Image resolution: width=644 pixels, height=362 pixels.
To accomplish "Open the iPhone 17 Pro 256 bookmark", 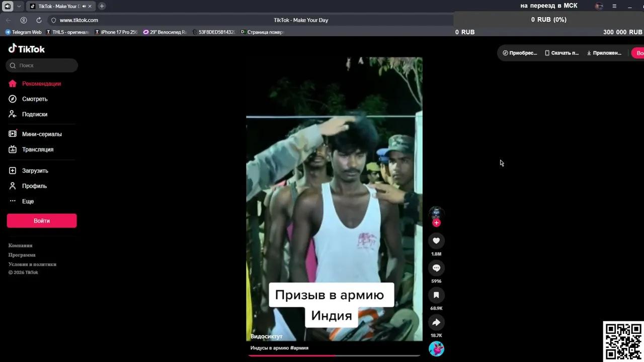I will click(116, 32).
